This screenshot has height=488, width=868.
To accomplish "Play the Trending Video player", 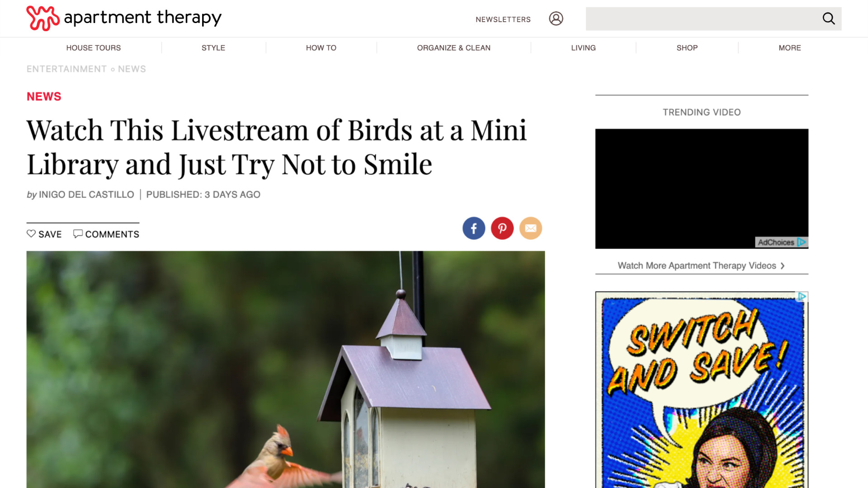I will (702, 188).
